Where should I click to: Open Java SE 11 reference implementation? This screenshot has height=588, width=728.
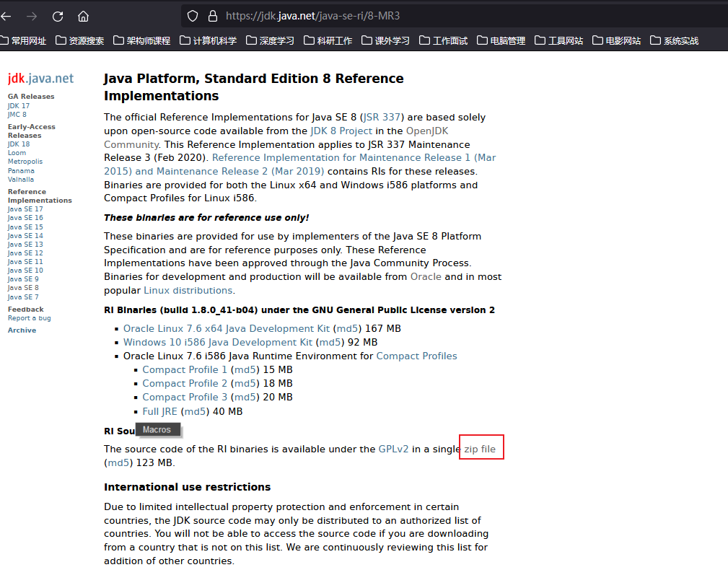click(x=25, y=262)
